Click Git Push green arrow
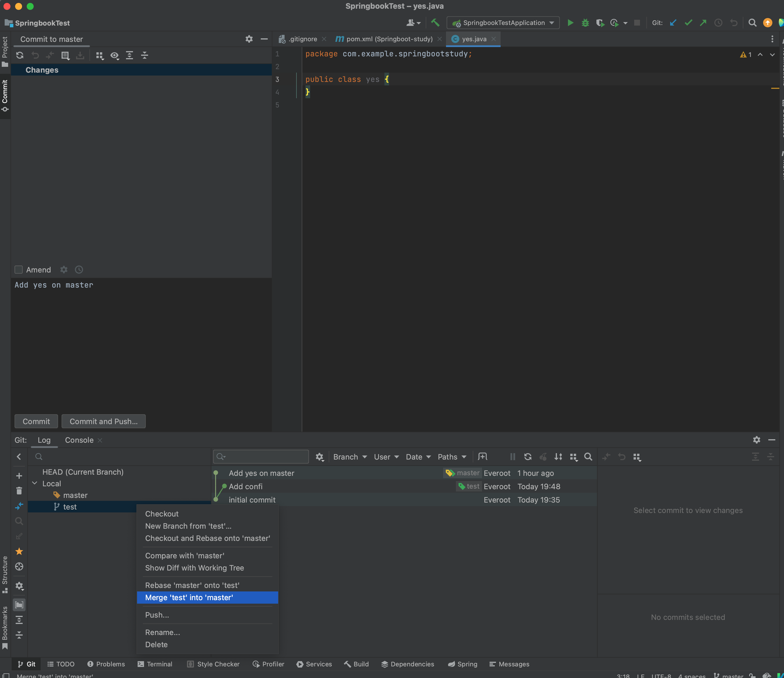Viewport: 784px width, 678px height. click(x=703, y=23)
